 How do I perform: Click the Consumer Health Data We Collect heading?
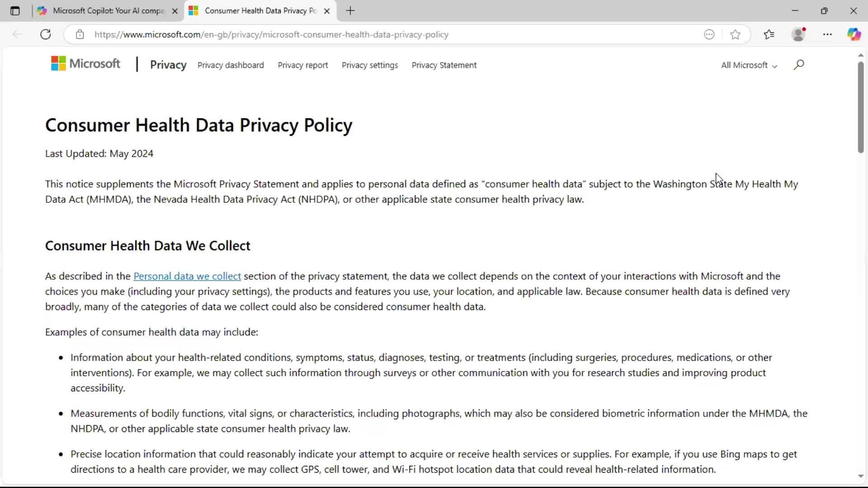click(x=147, y=245)
